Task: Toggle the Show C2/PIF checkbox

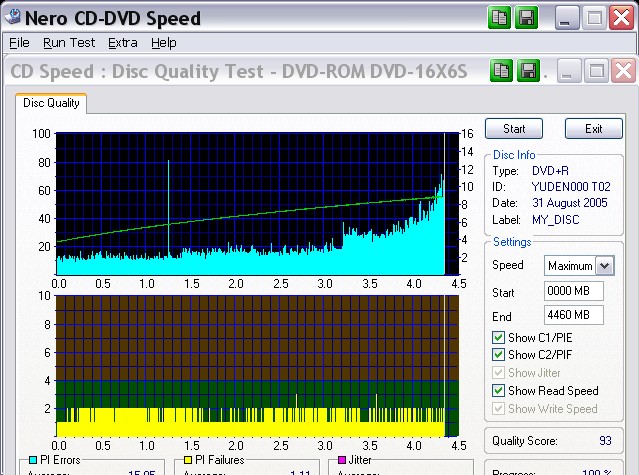Action: pos(498,355)
